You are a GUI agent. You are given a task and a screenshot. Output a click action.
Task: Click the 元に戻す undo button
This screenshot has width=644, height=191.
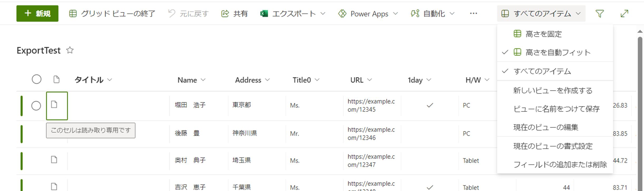point(188,13)
